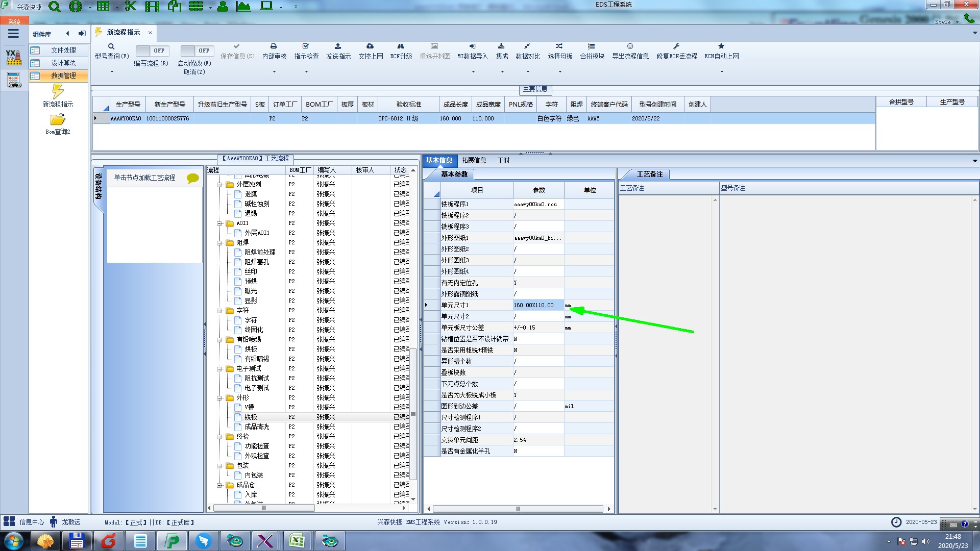Switch to the 拓展信息 tab
This screenshot has height=551, width=980.
[474, 160]
